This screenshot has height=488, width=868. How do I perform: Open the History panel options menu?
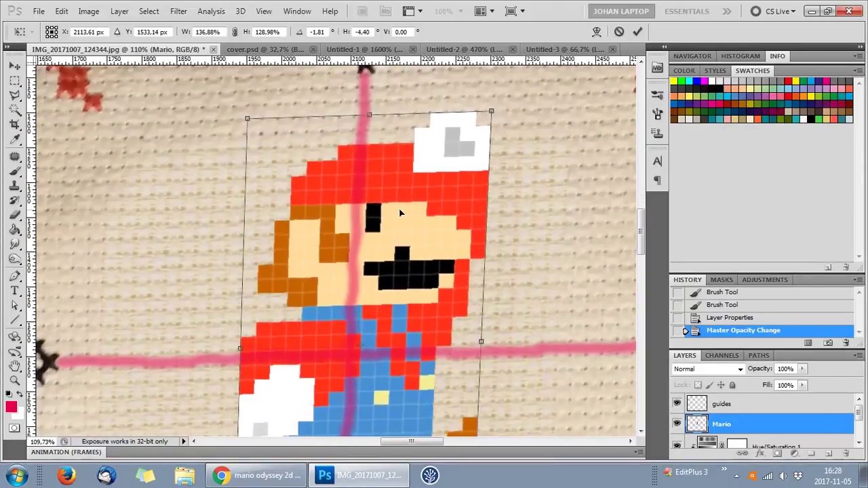click(x=859, y=280)
